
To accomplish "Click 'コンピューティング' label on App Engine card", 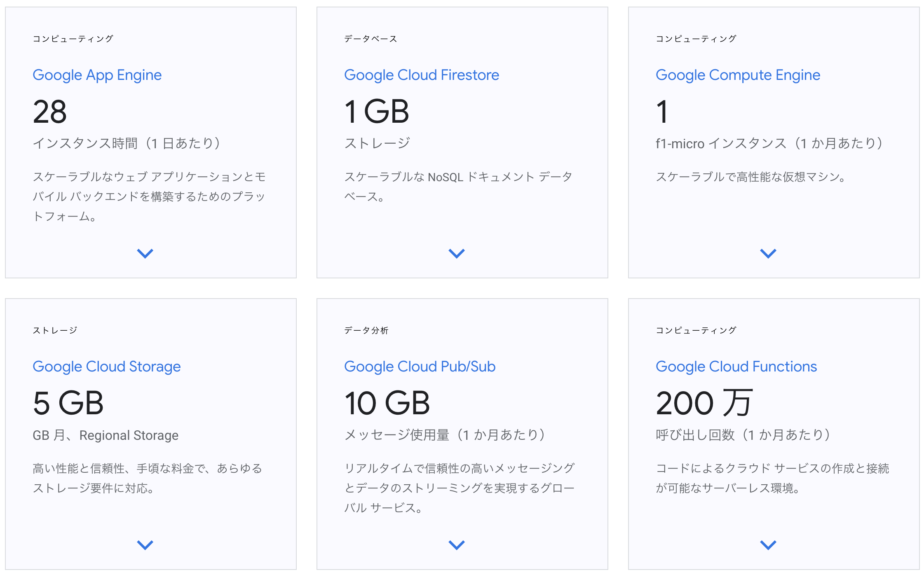I will 73,39.
